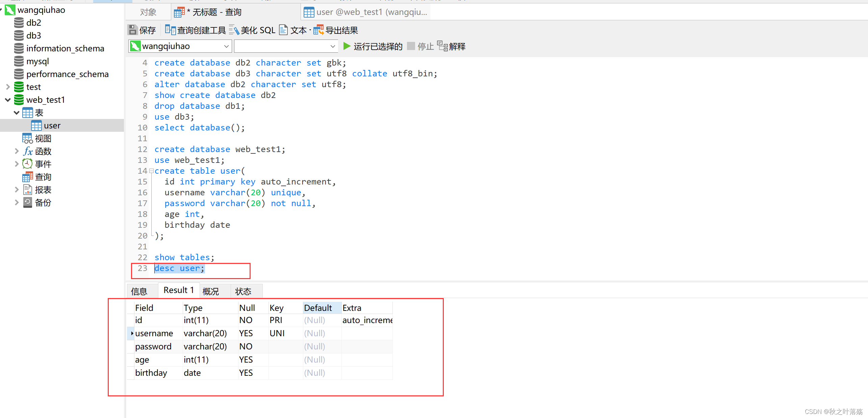Select the password row Field cell
The image size is (868, 418).
(x=158, y=346)
